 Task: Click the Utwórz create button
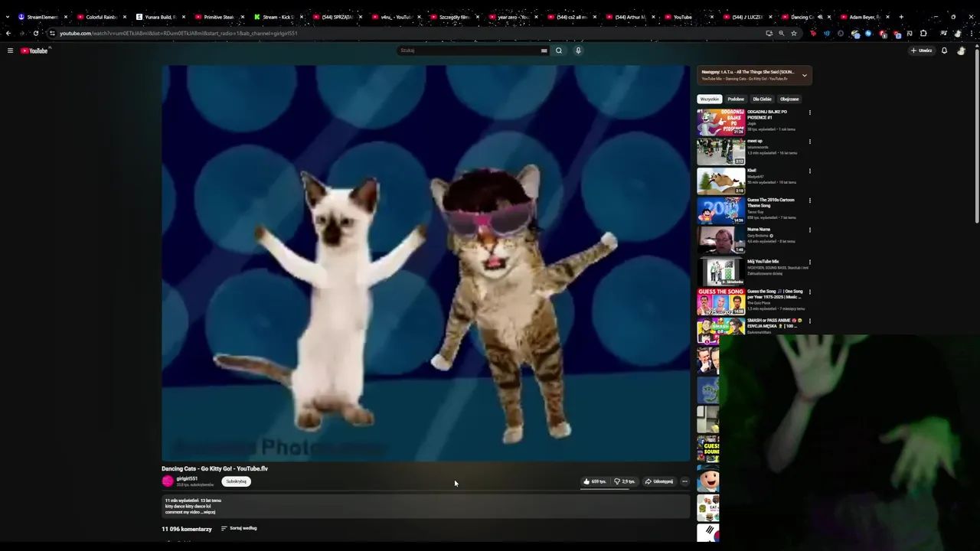tap(921, 51)
